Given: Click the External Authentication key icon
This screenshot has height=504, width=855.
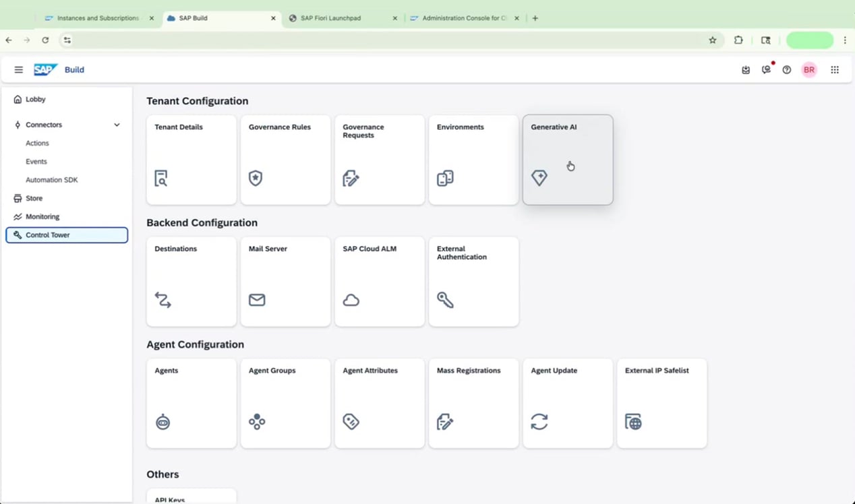Looking at the screenshot, I should 445,300.
